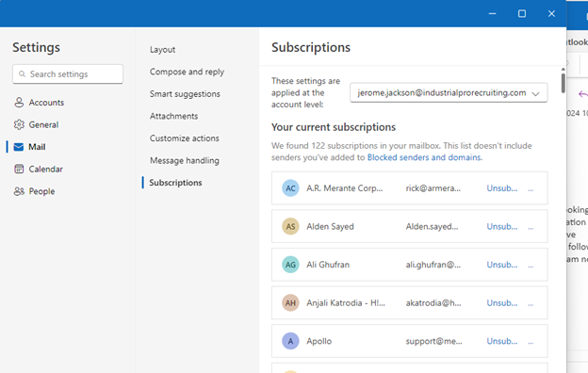Click the reply arrow in Outlook window
This screenshot has height=373, width=588.
point(583,93)
